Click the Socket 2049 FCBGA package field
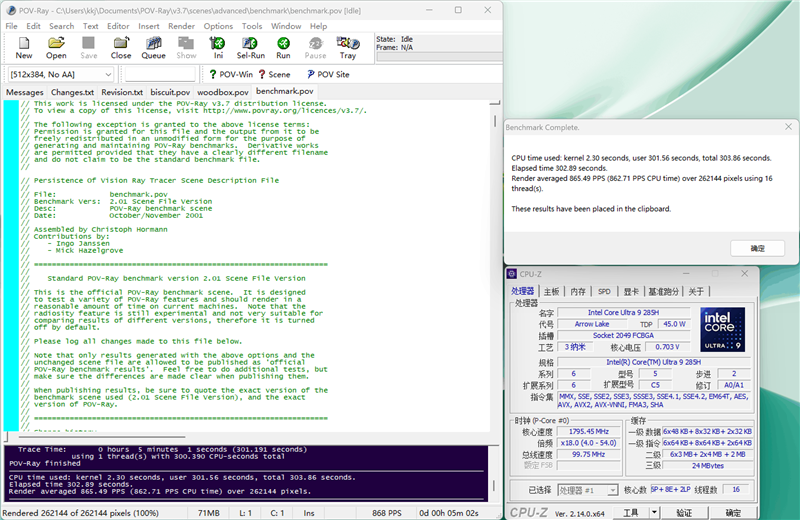Viewport: 800px width, 520px height. (x=623, y=335)
